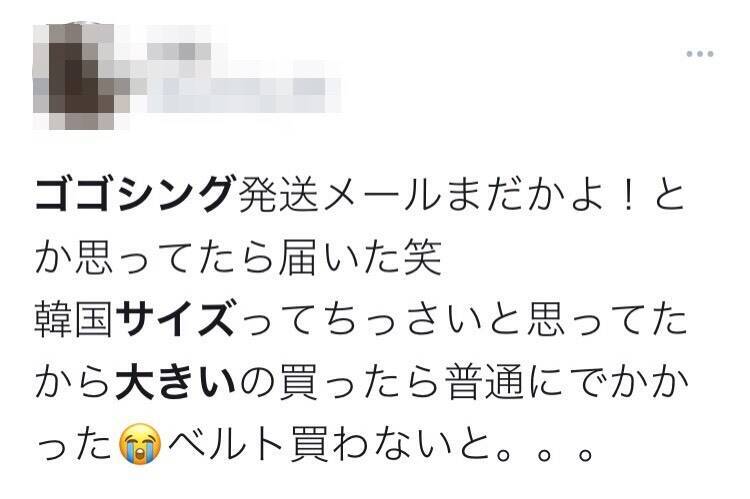Click the bold keyword ゴゴシング
750x499 pixels.
coord(136,196)
